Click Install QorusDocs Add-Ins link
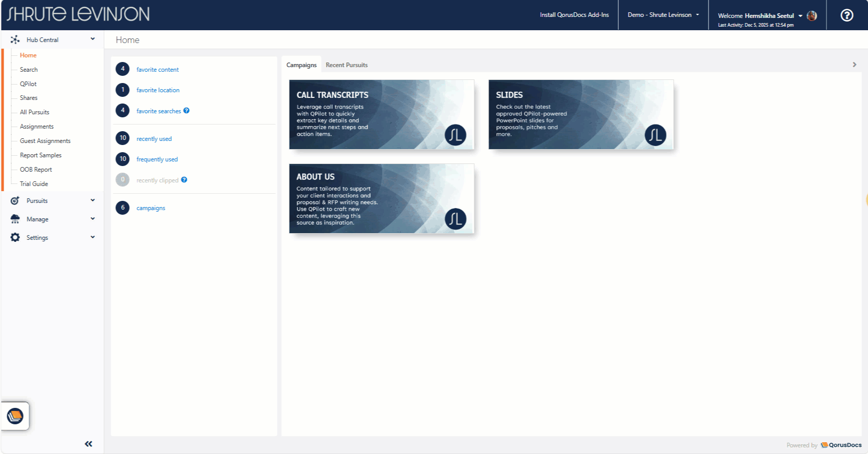Image resolution: width=868 pixels, height=454 pixels. tap(574, 15)
